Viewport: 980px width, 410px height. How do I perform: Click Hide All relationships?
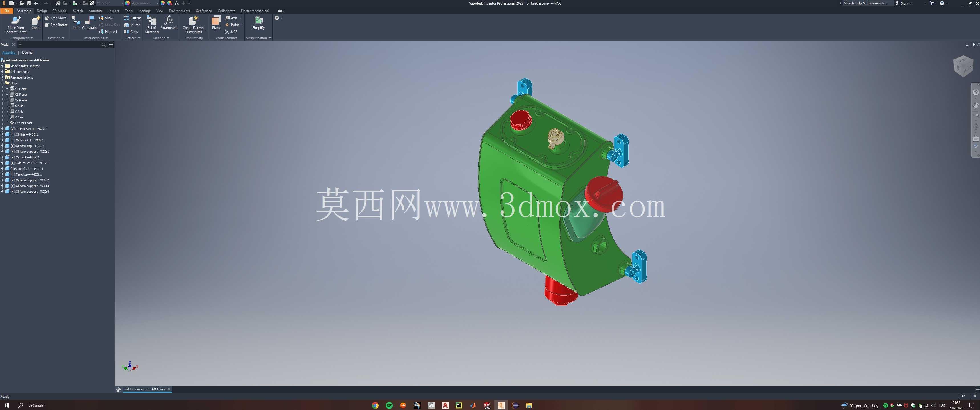click(x=108, y=32)
